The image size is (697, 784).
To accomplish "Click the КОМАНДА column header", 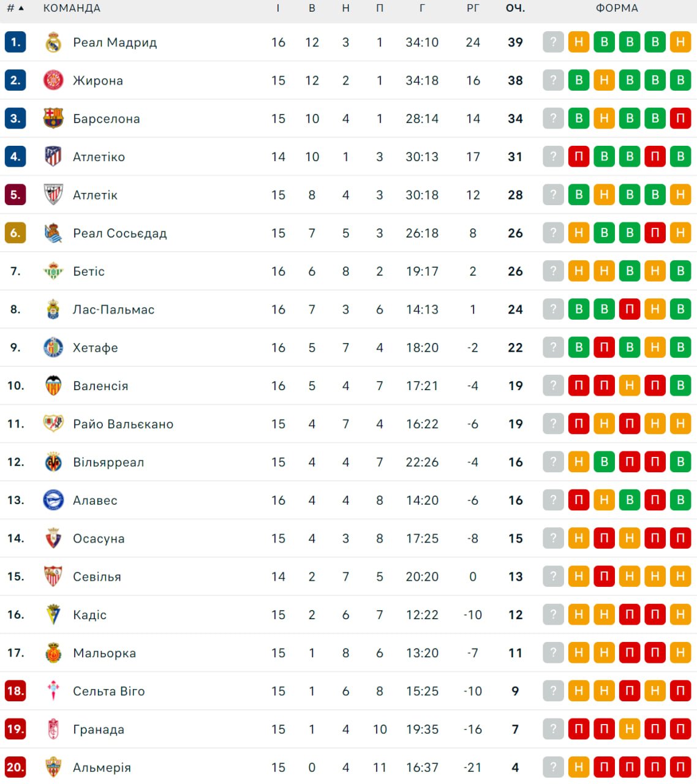I will coord(72,9).
